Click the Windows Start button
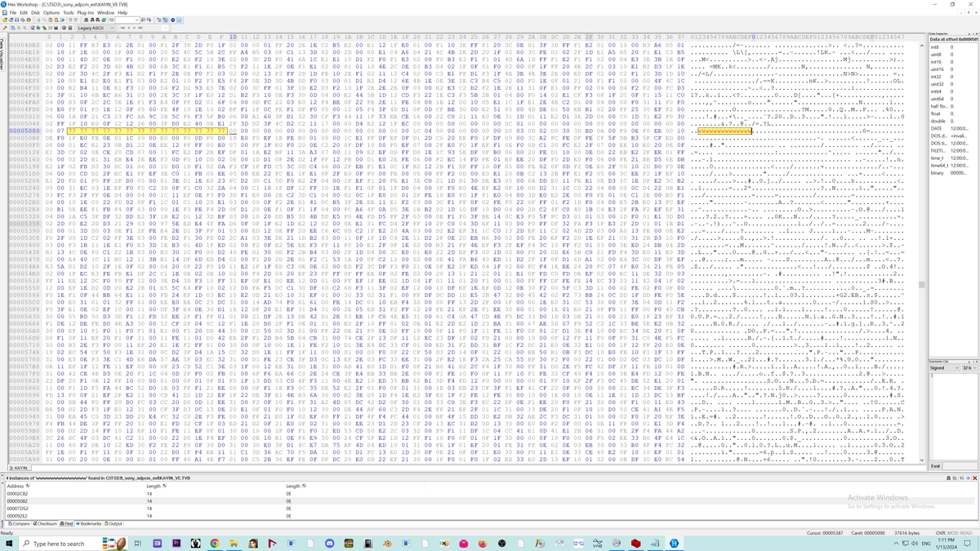Image resolution: width=980 pixels, height=551 pixels. 9,544
